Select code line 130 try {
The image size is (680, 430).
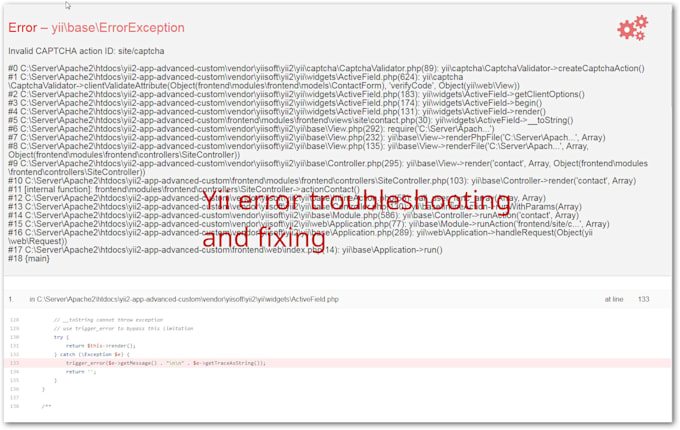pyautogui.click(x=61, y=337)
